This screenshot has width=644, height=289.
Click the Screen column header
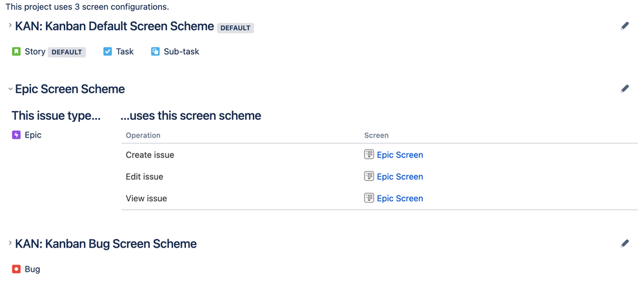376,135
